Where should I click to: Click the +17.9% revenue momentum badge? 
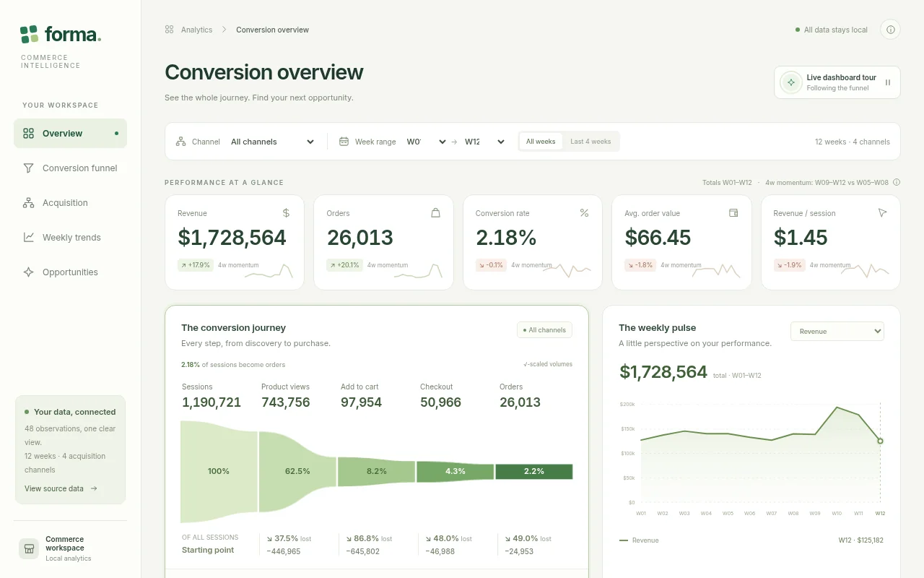(x=196, y=265)
